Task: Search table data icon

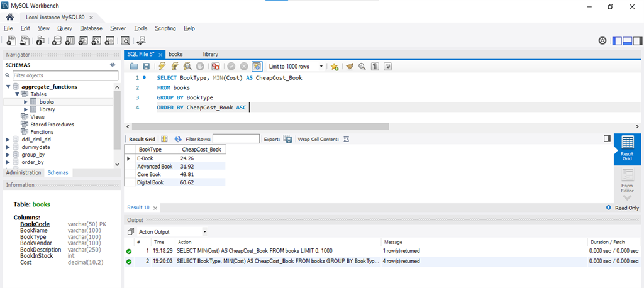Action: 125,40
